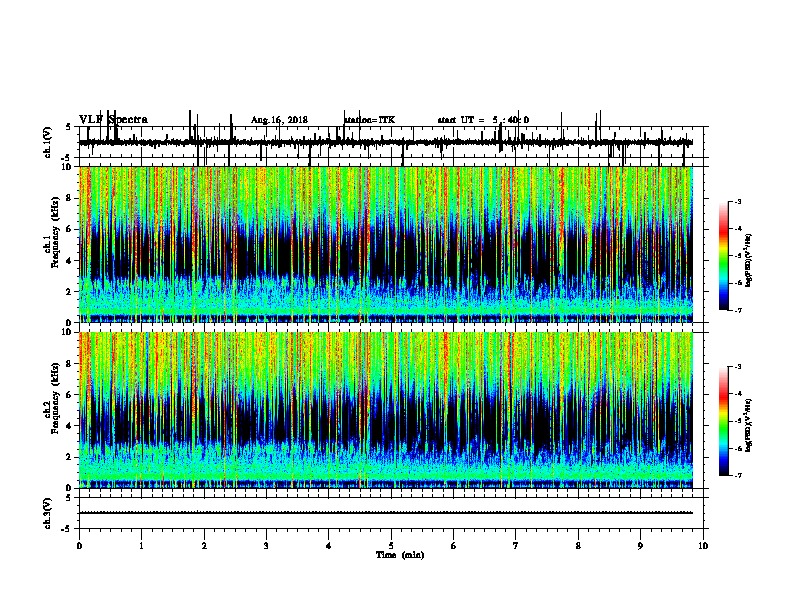Click the "5" volt tick of ch.3 panel
792x612 pixels.
[x=68, y=498]
